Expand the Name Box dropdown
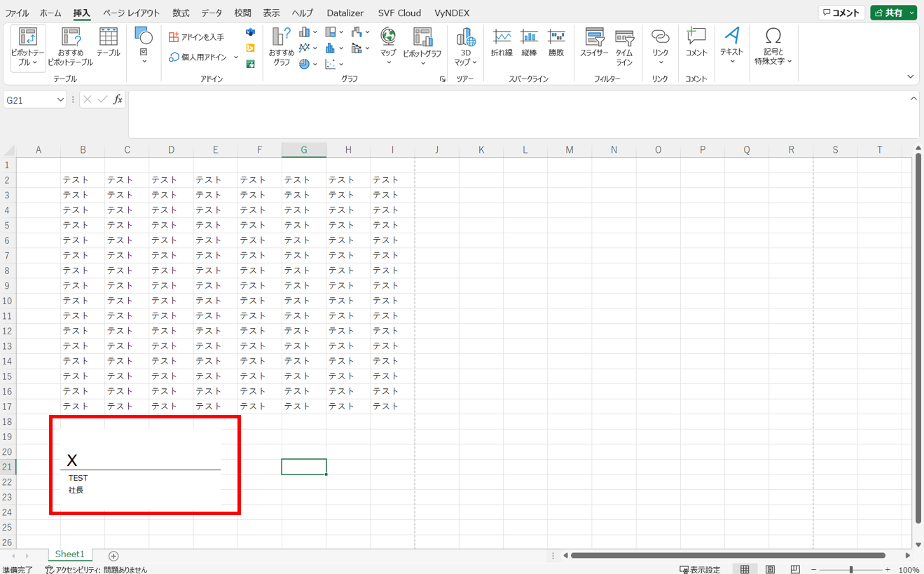This screenshot has width=924, height=574. point(59,100)
